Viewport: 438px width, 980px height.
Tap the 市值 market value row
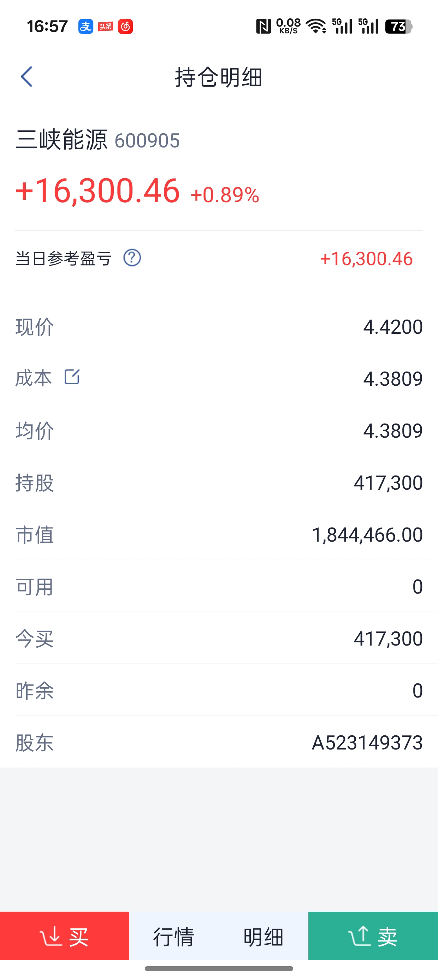(x=219, y=535)
